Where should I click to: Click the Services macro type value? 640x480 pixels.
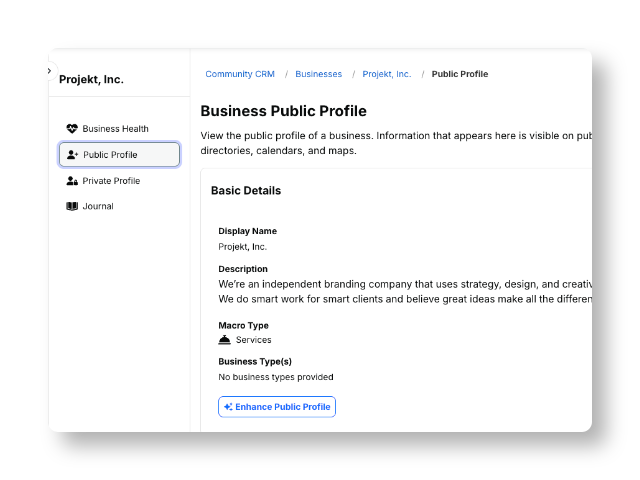point(253,340)
